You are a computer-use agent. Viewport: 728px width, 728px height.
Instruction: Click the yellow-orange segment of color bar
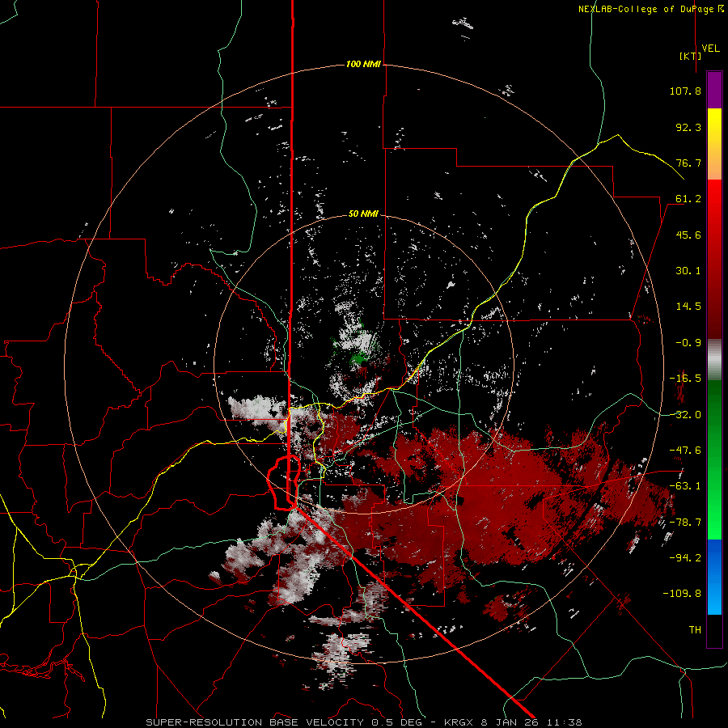click(714, 144)
